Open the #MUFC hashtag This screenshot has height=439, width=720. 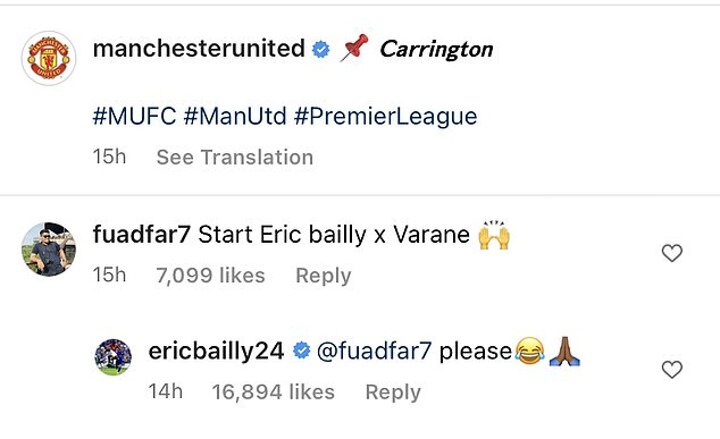pyautogui.click(x=134, y=117)
